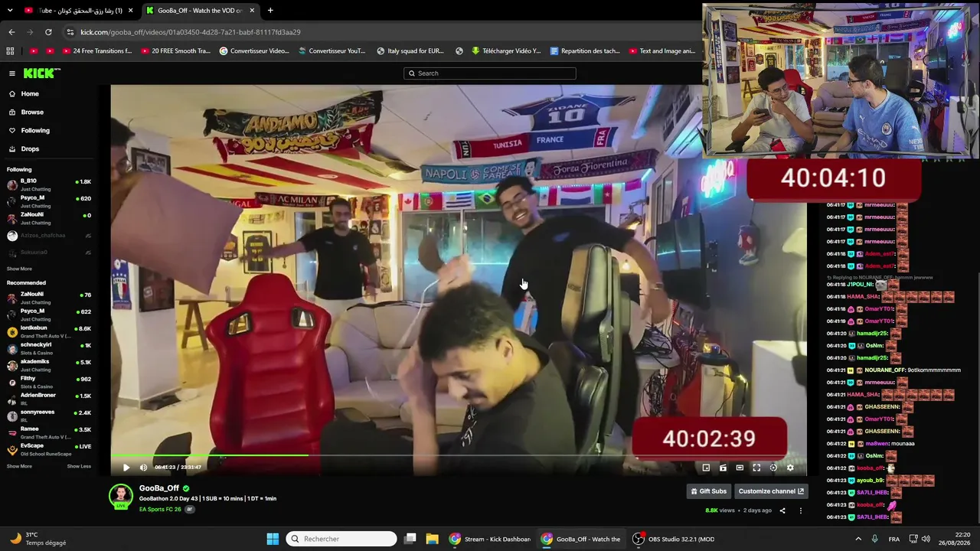
Task: Open the Text and Image ani bookmark
Action: [x=662, y=51]
